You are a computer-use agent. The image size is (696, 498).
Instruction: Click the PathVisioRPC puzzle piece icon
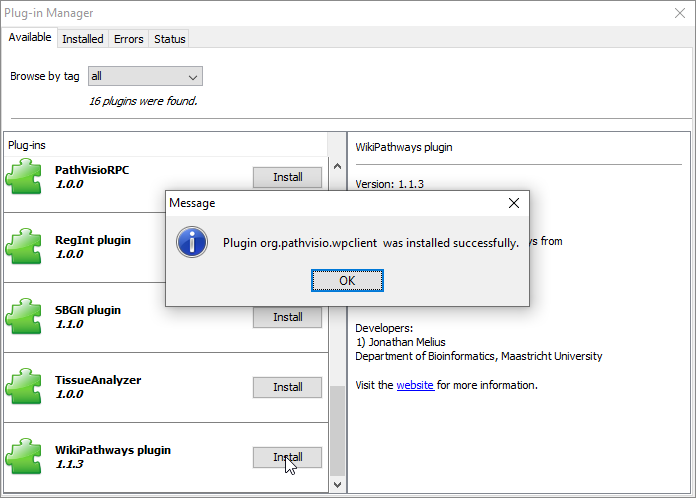coord(24,177)
